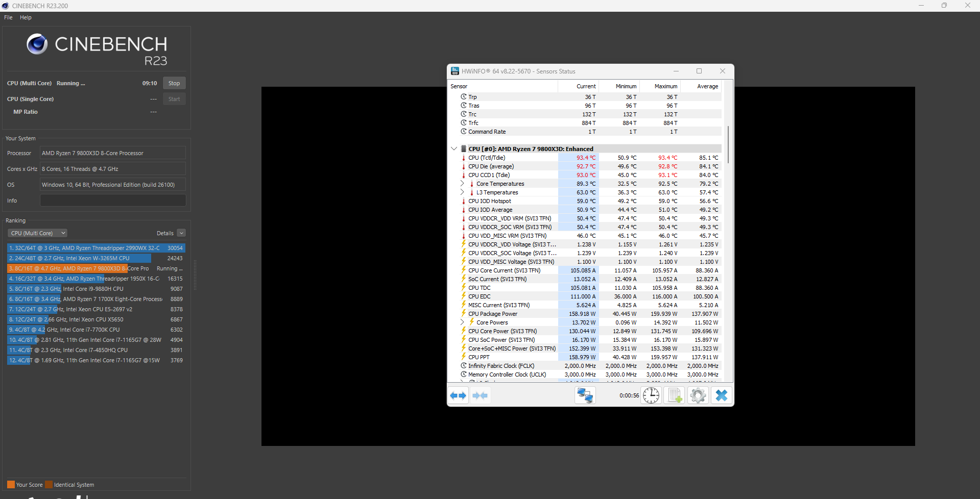Open HWiNFO sensor settings gear
The height and width of the screenshot is (499, 980).
point(698,395)
